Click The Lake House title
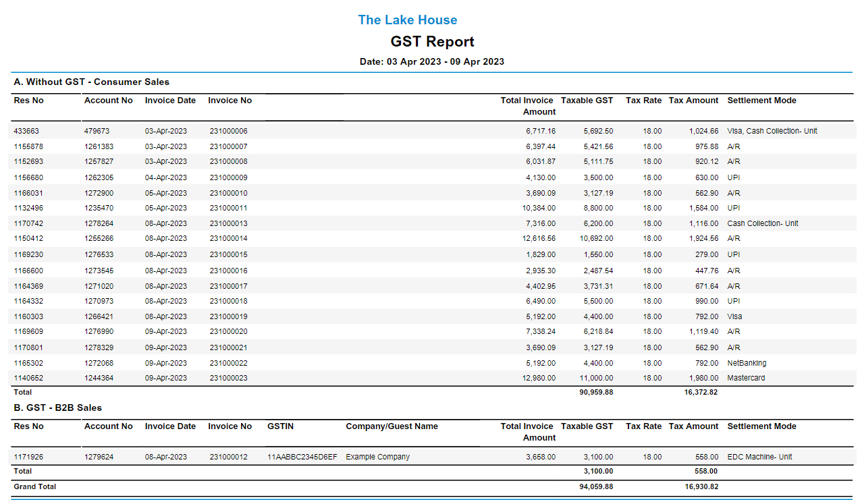 tap(408, 20)
